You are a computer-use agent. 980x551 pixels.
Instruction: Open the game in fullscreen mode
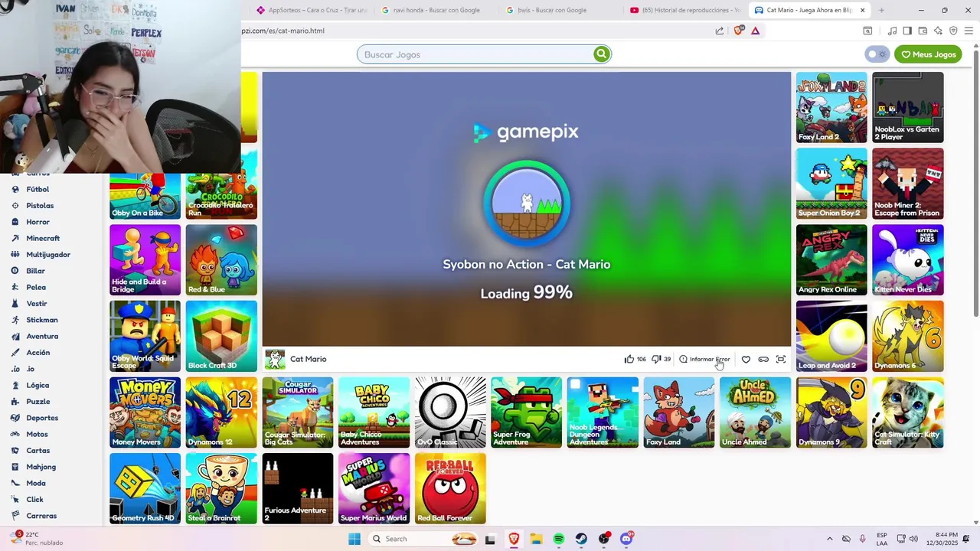(x=781, y=359)
